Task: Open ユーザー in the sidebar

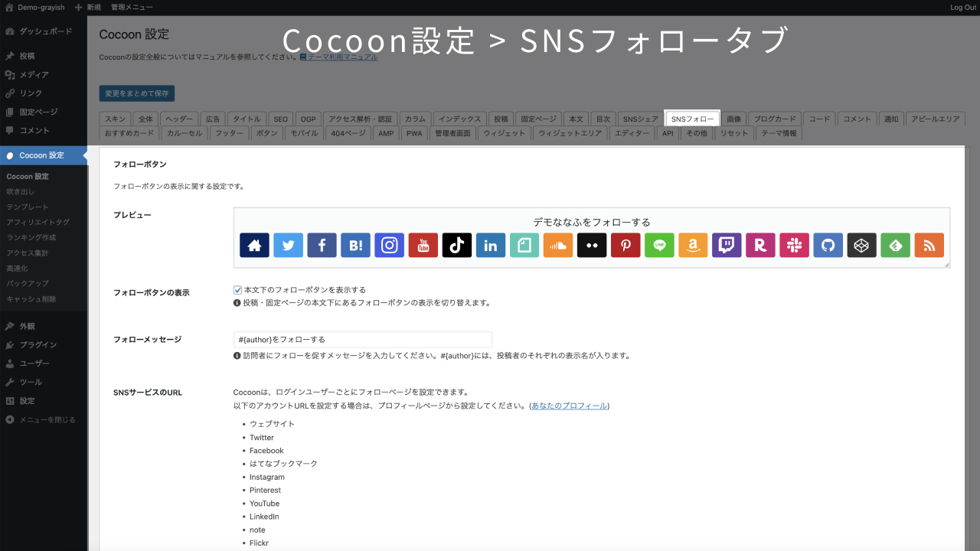Action: pyautogui.click(x=44, y=364)
